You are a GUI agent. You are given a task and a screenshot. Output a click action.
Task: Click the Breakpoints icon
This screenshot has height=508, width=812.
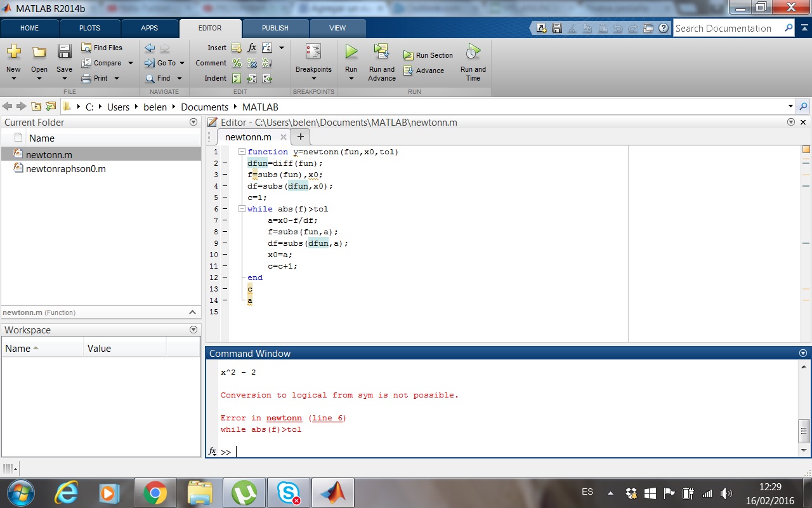[x=313, y=51]
